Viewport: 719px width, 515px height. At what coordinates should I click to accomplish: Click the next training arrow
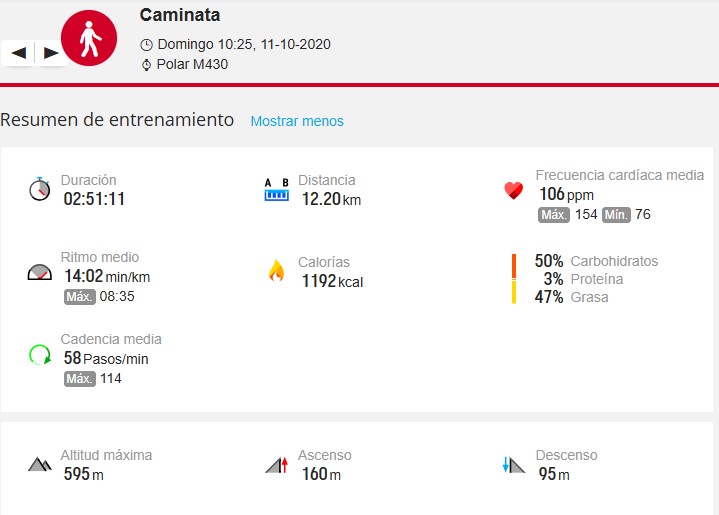(51, 52)
